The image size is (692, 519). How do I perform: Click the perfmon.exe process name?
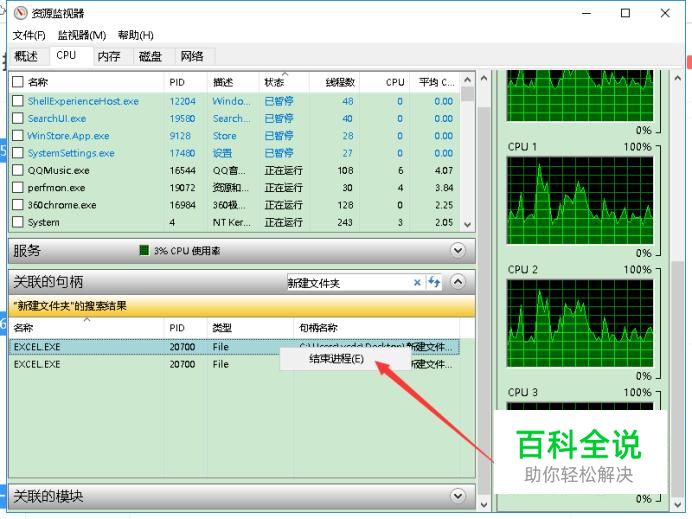[56, 188]
